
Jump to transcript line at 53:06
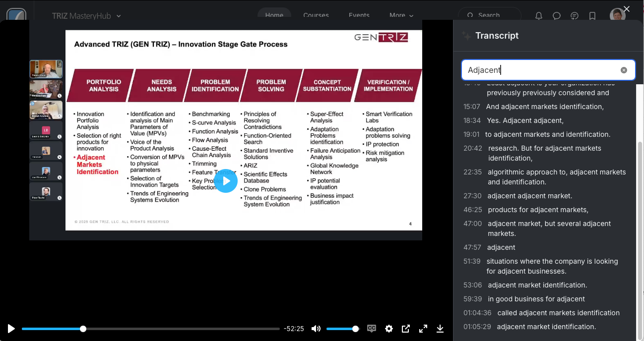(x=545, y=285)
